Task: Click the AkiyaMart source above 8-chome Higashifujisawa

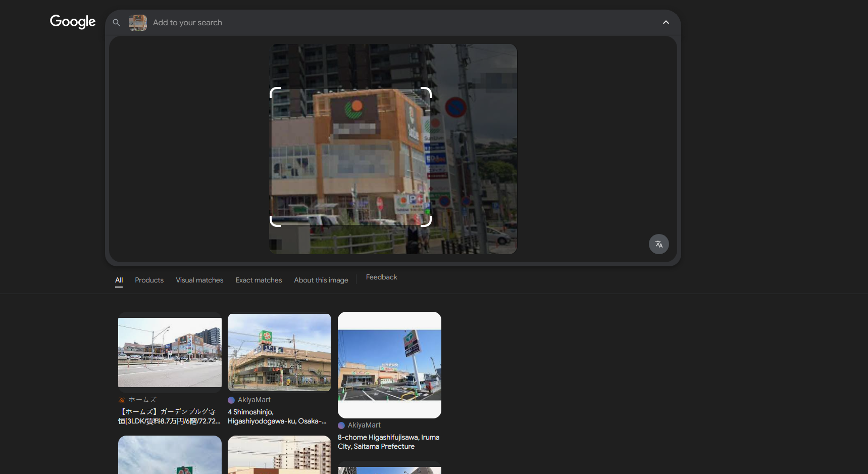Action: click(x=364, y=425)
